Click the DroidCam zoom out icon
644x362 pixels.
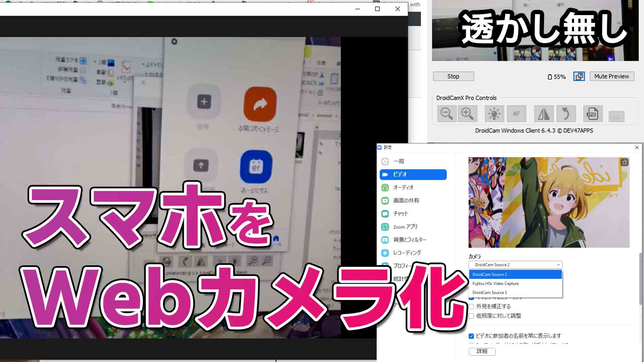(447, 114)
